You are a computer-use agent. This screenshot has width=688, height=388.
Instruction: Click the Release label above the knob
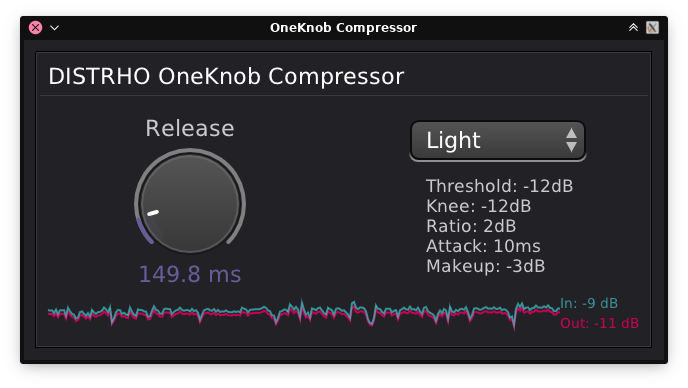click(190, 129)
